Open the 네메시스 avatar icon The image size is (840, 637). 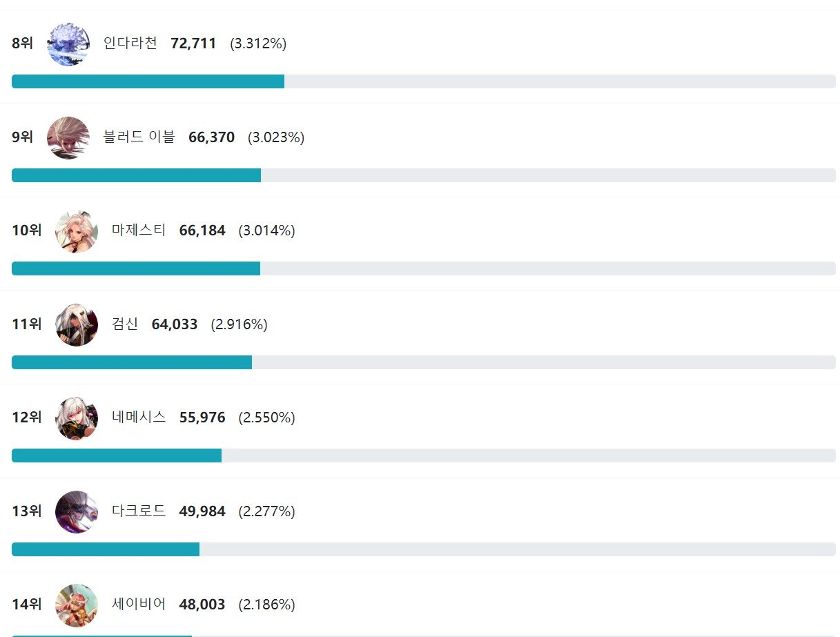click(x=77, y=418)
